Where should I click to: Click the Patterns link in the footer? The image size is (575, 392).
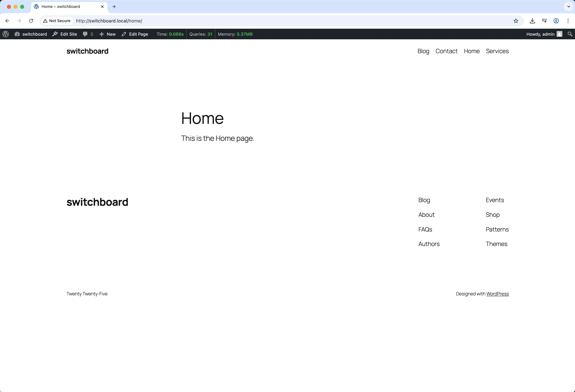497,229
